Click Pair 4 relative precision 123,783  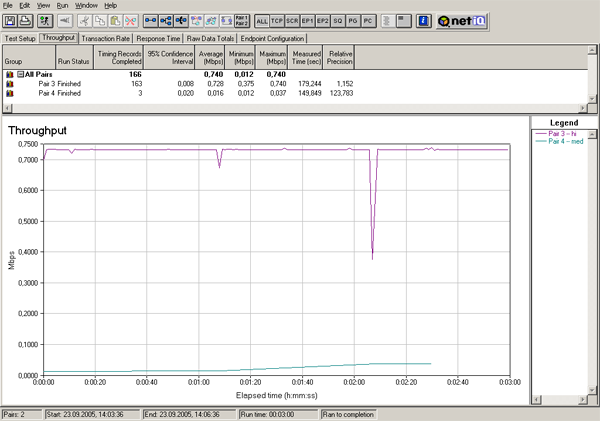click(341, 93)
